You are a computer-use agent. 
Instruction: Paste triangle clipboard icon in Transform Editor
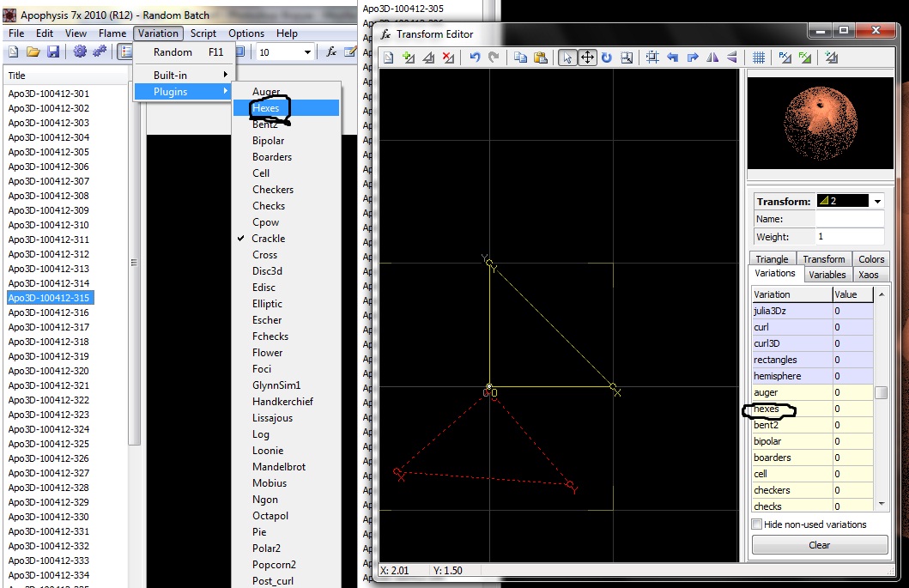540,58
